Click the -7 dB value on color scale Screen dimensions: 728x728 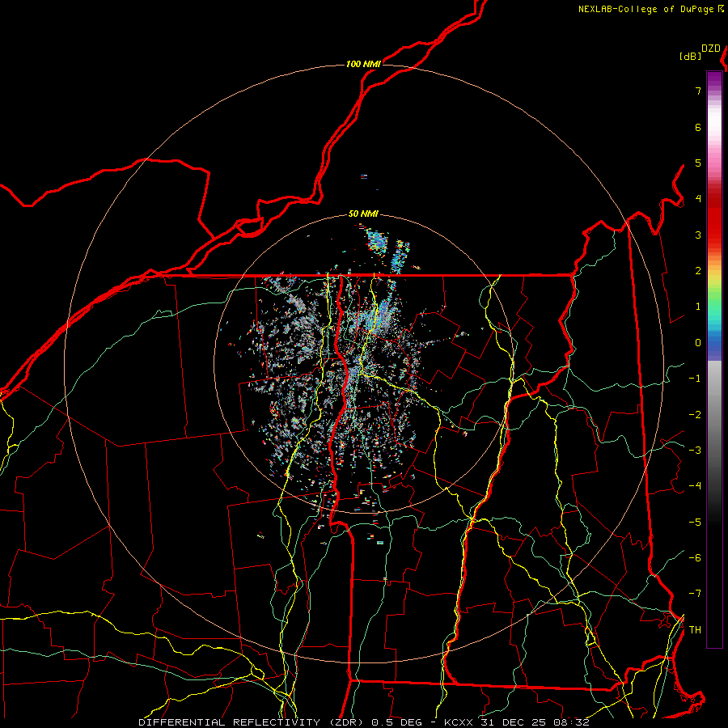[x=695, y=594]
